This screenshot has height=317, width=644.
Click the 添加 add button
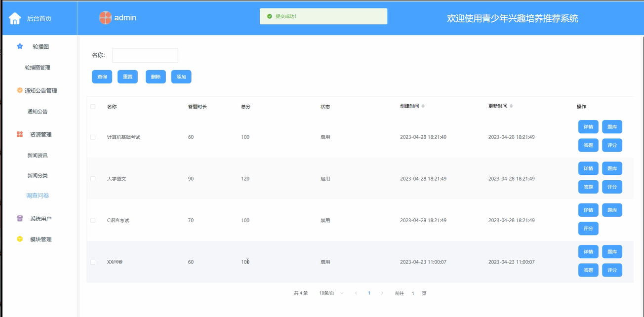click(x=181, y=77)
